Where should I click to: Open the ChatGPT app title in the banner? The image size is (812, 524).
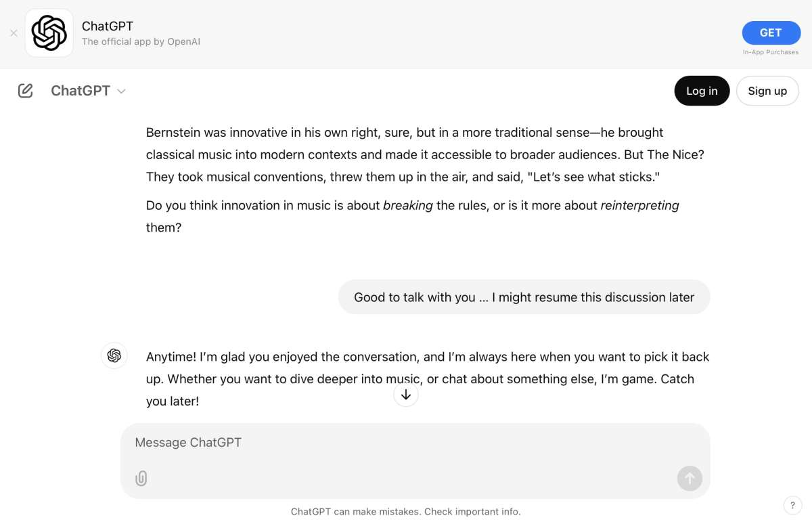[108, 26]
